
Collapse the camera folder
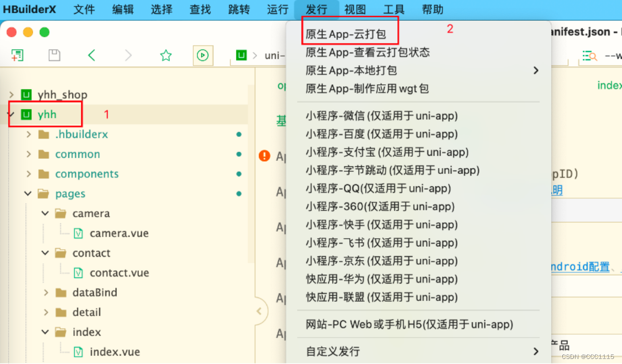point(46,213)
